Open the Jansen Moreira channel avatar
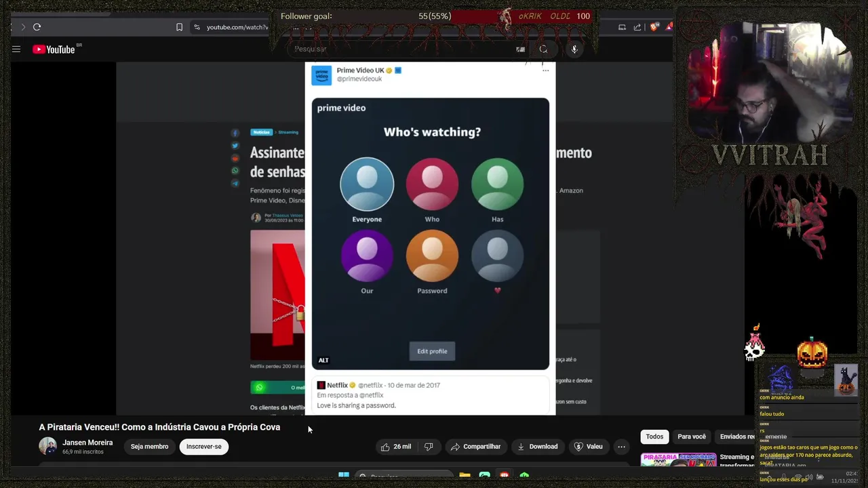Viewport: 868px width, 488px height. tap(47, 446)
